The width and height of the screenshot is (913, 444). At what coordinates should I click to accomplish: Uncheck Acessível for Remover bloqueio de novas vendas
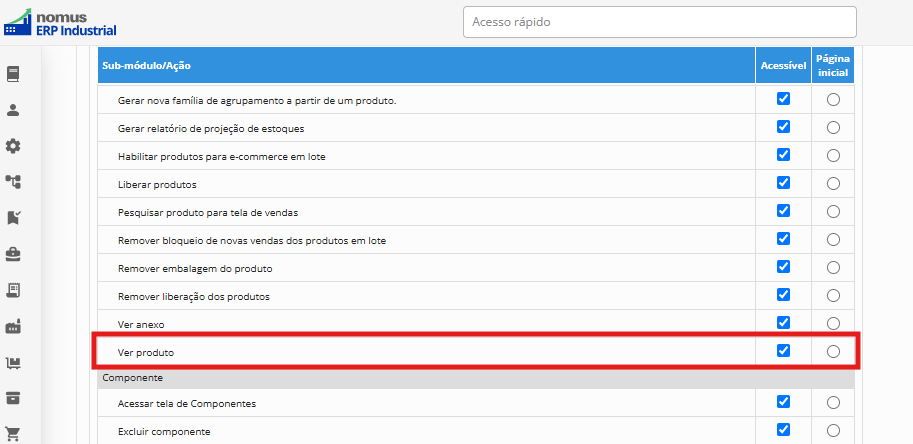[x=783, y=239]
